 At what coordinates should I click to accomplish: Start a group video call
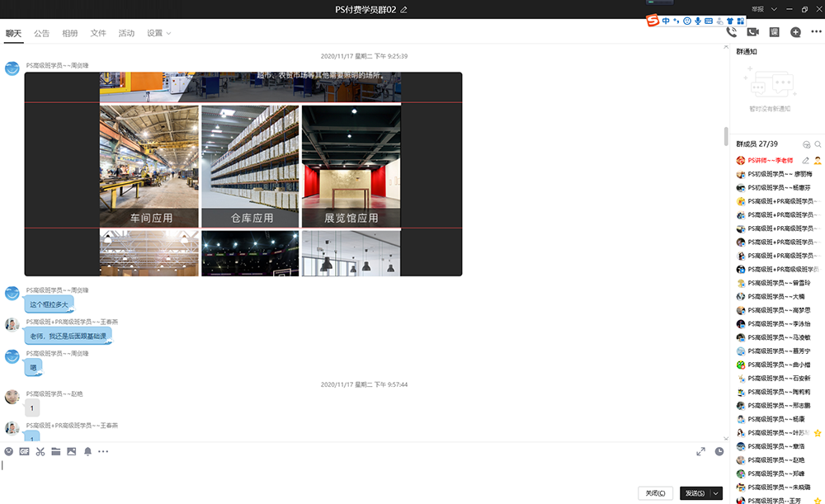752,32
